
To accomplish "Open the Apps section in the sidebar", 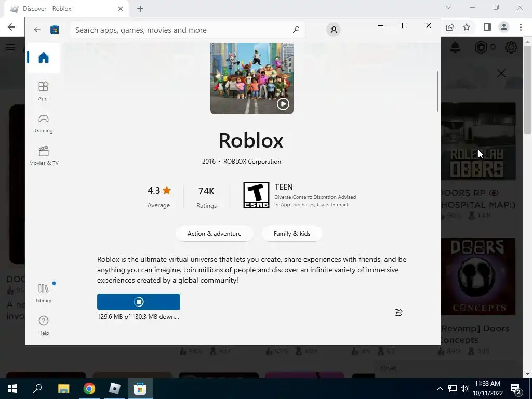I will click(44, 91).
